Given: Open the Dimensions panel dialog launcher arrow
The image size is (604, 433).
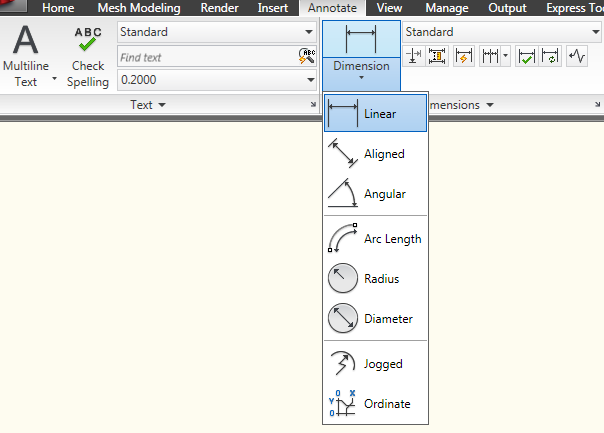Looking at the screenshot, I should [x=597, y=104].
